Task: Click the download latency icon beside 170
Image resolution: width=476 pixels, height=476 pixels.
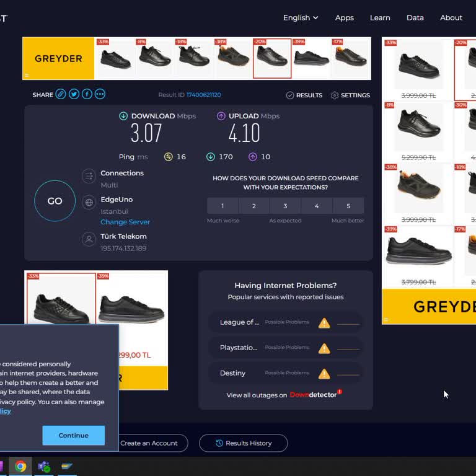Action: click(210, 157)
